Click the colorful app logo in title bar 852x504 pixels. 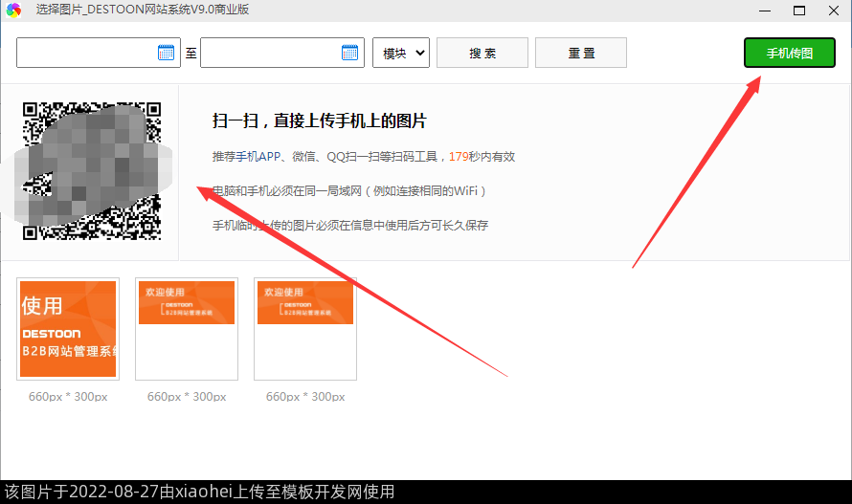coord(13,10)
